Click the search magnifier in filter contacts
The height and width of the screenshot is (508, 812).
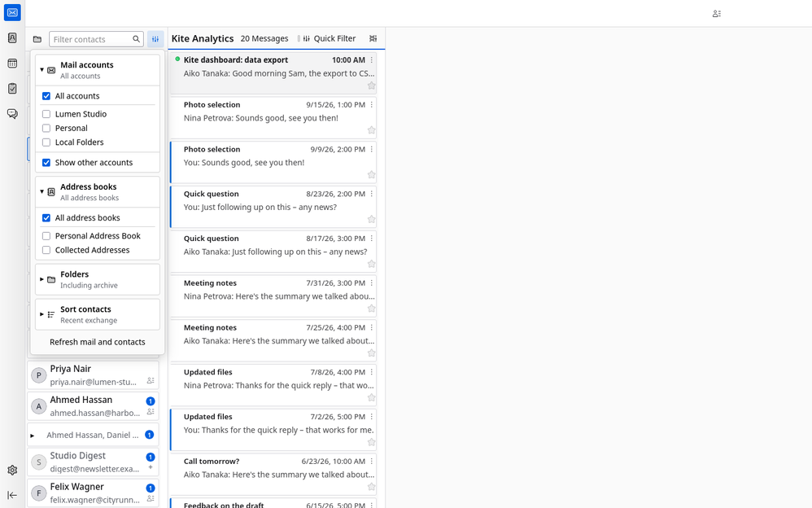136,39
